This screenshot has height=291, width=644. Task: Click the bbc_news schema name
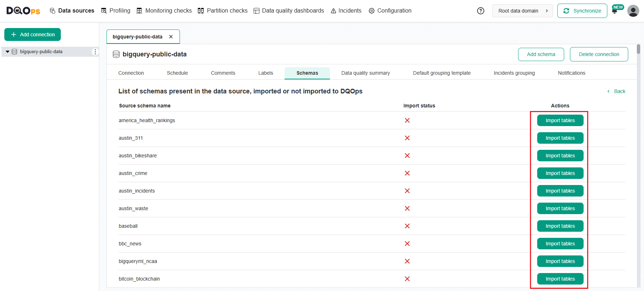130,244
